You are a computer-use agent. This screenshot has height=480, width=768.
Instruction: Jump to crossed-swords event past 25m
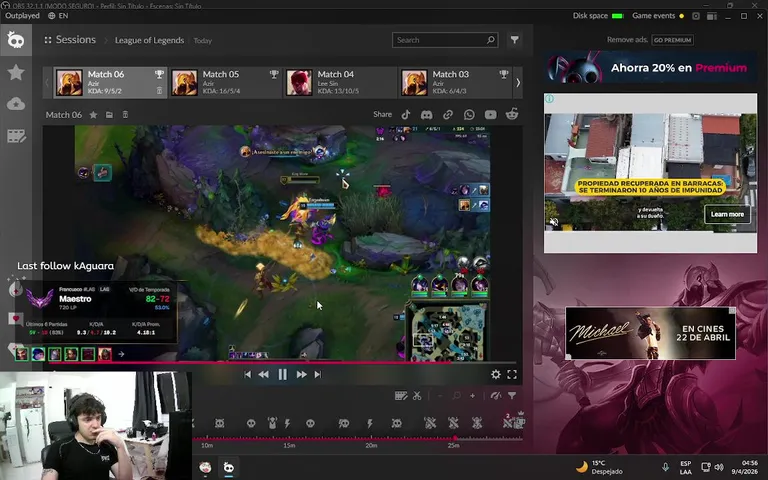pos(507,422)
